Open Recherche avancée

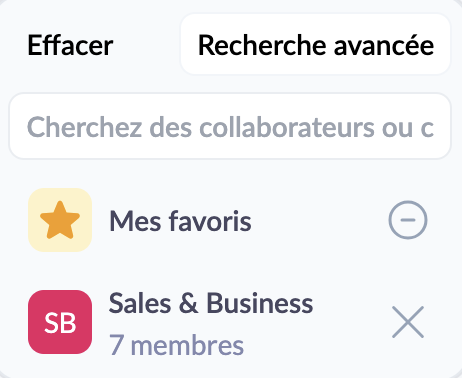(315, 44)
